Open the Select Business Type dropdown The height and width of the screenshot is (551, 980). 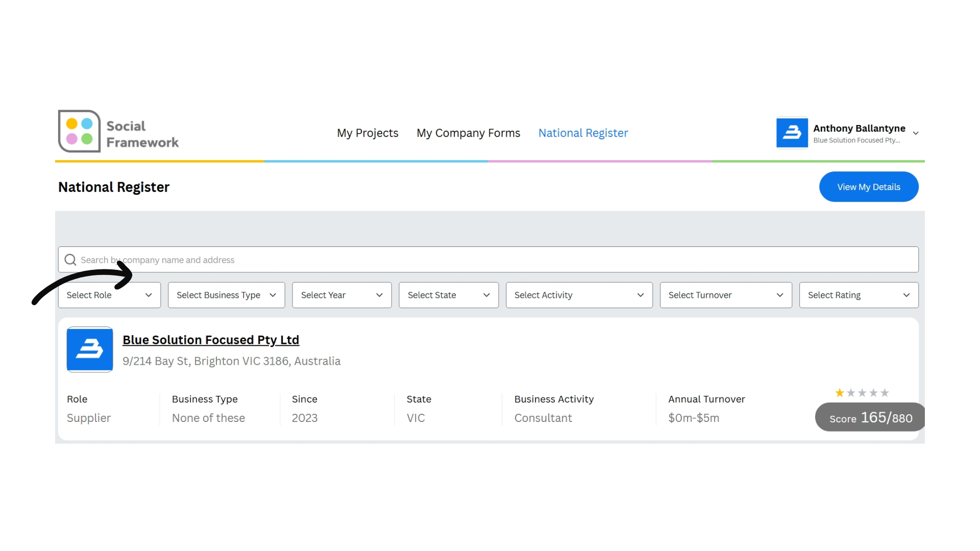226,295
